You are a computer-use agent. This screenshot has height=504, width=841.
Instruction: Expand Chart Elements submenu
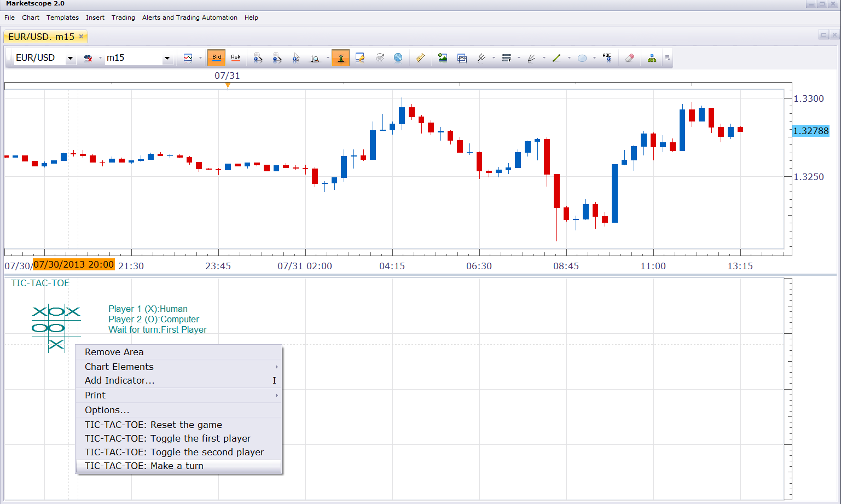coord(179,367)
